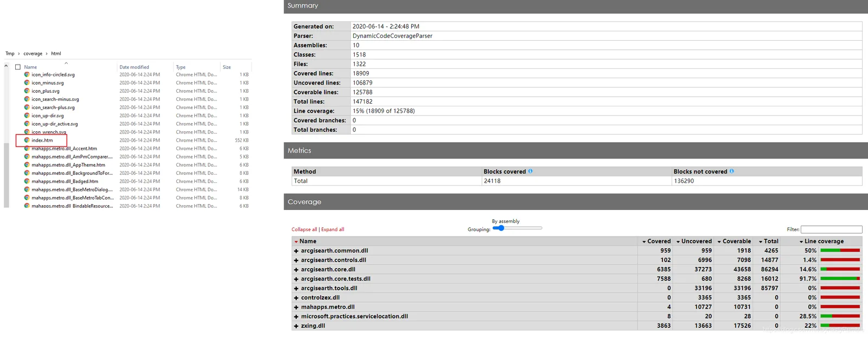Expand the arcgisearth.core.tests.dll assembly row
This screenshot has height=337, width=868.
click(296, 279)
